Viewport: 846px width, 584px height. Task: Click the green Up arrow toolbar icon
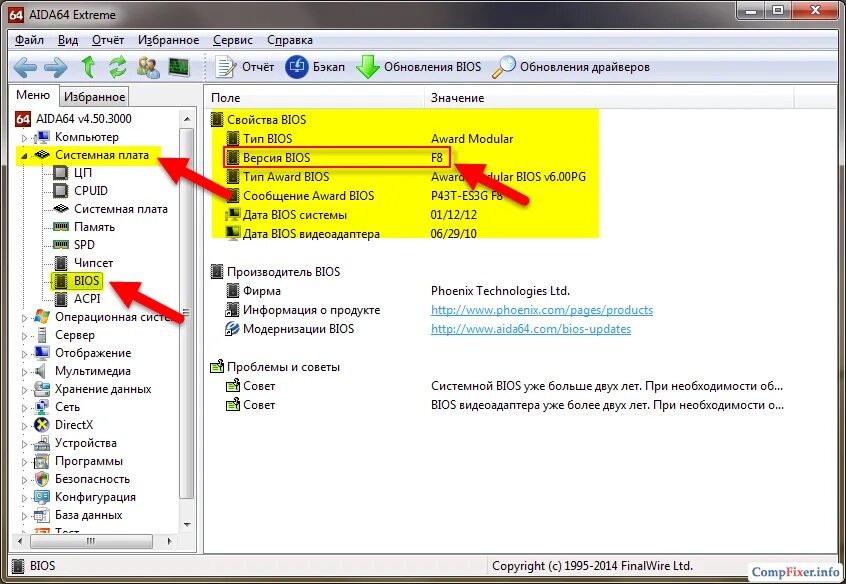(88, 67)
